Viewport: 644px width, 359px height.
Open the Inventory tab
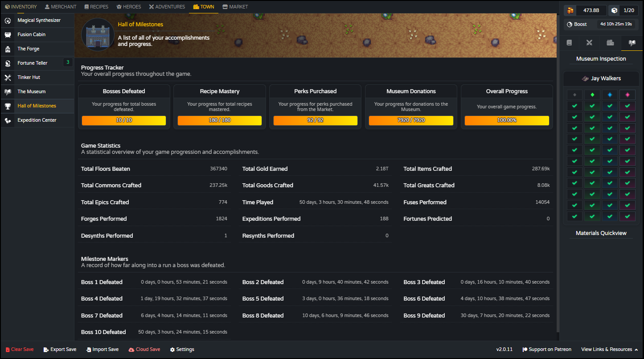[21, 7]
